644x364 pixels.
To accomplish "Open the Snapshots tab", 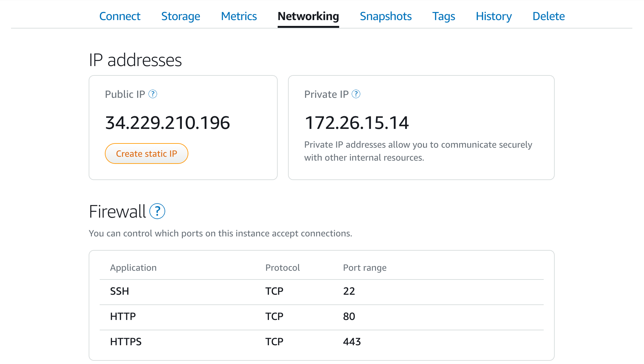I will point(385,16).
